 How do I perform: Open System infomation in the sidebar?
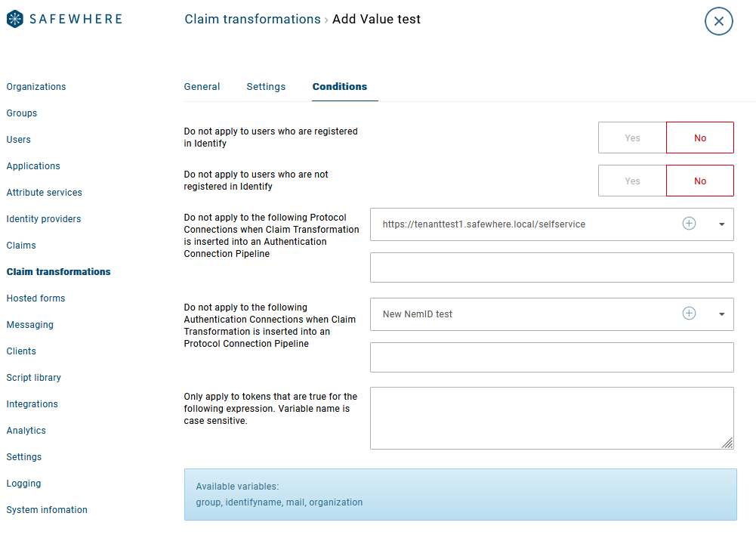coord(47,510)
